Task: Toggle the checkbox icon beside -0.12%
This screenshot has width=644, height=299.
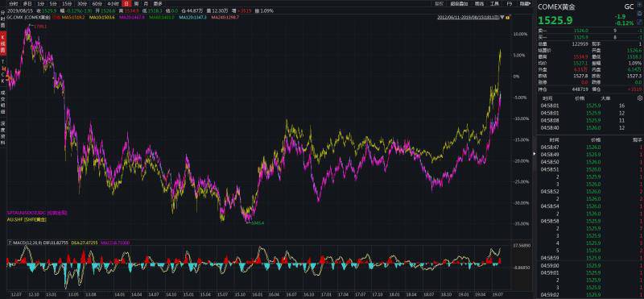Action: (640, 23)
